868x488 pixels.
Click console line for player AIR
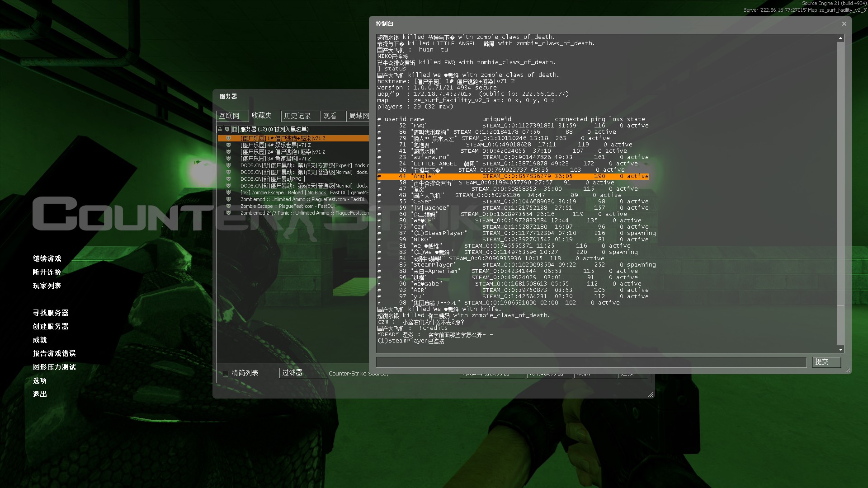pos(513,290)
